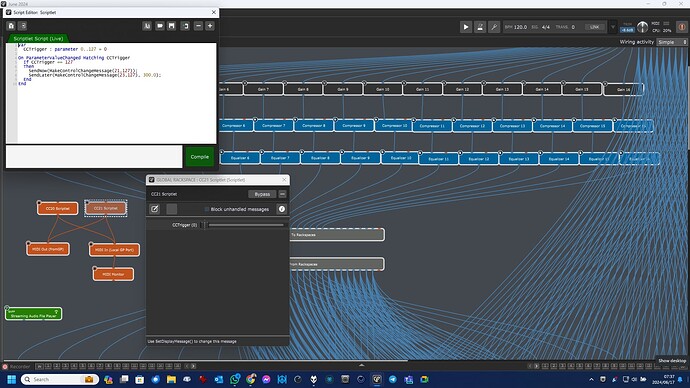
Task: Open the CC21 Scriptlet script editor icon
Action: pos(154,209)
